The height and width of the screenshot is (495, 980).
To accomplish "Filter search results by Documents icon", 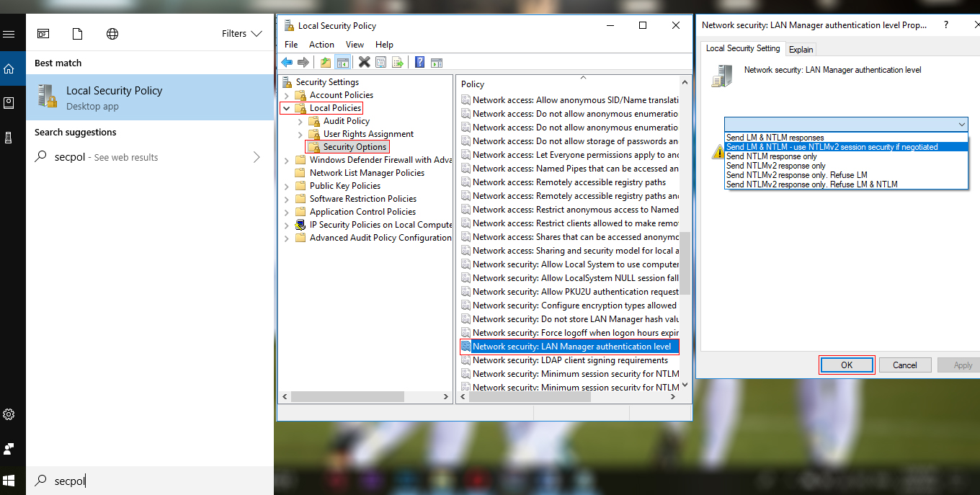I will click(x=78, y=34).
